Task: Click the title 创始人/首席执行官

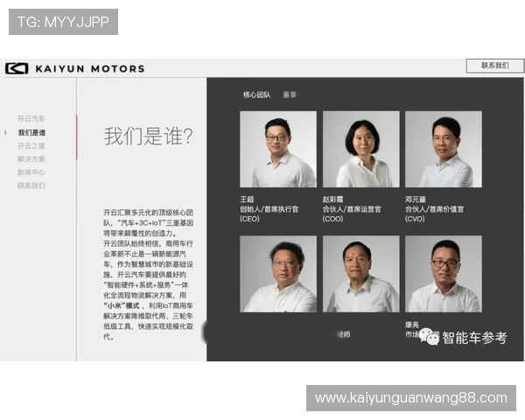Action: pyautogui.click(x=269, y=209)
